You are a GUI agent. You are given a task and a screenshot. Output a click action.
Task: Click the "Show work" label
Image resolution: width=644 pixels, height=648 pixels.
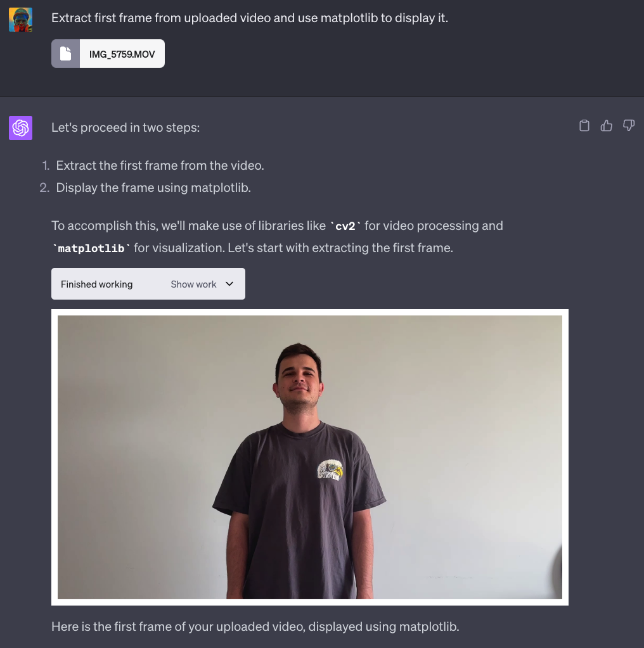click(193, 284)
